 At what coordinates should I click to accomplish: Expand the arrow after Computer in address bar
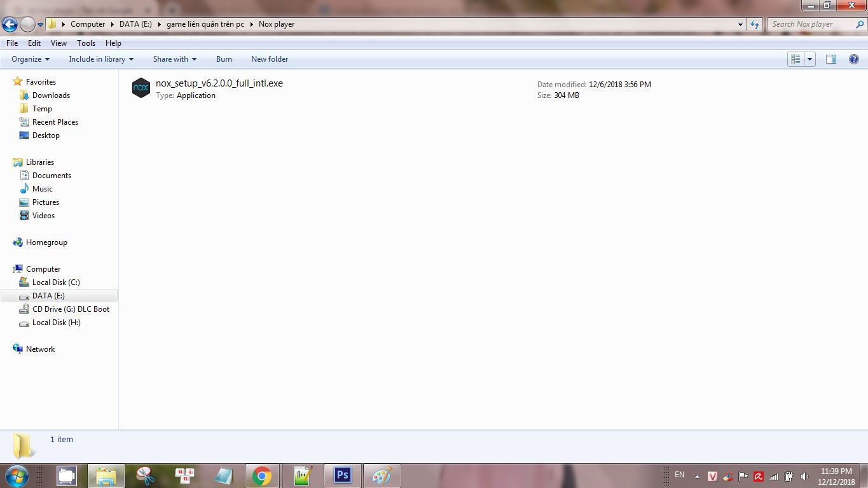click(x=113, y=24)
